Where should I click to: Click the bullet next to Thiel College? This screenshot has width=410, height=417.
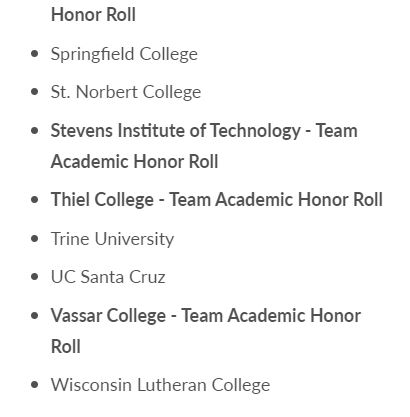34,200
